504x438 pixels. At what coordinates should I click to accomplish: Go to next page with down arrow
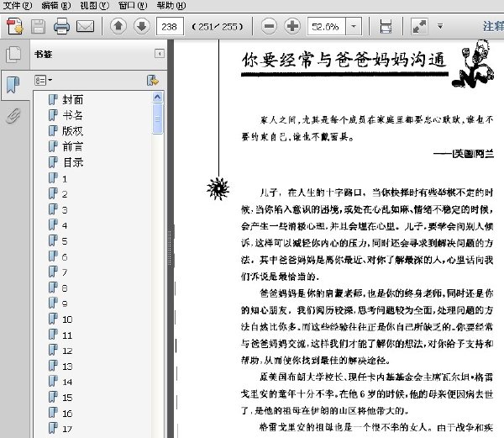tap(142, 26)
